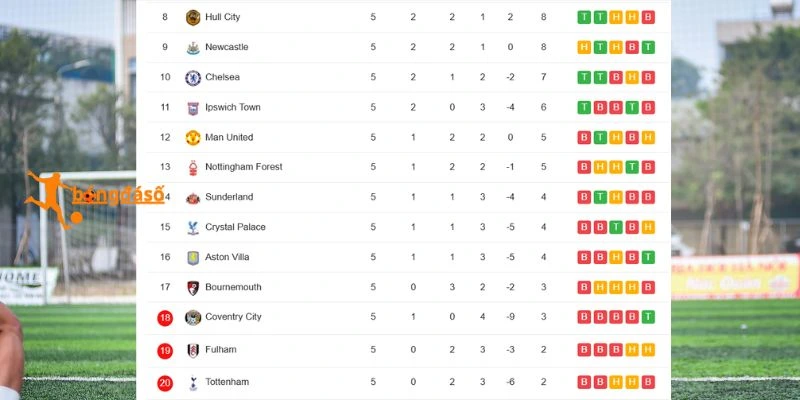Click the bongdaso orange watermark logo

click(x=95, y=199)
